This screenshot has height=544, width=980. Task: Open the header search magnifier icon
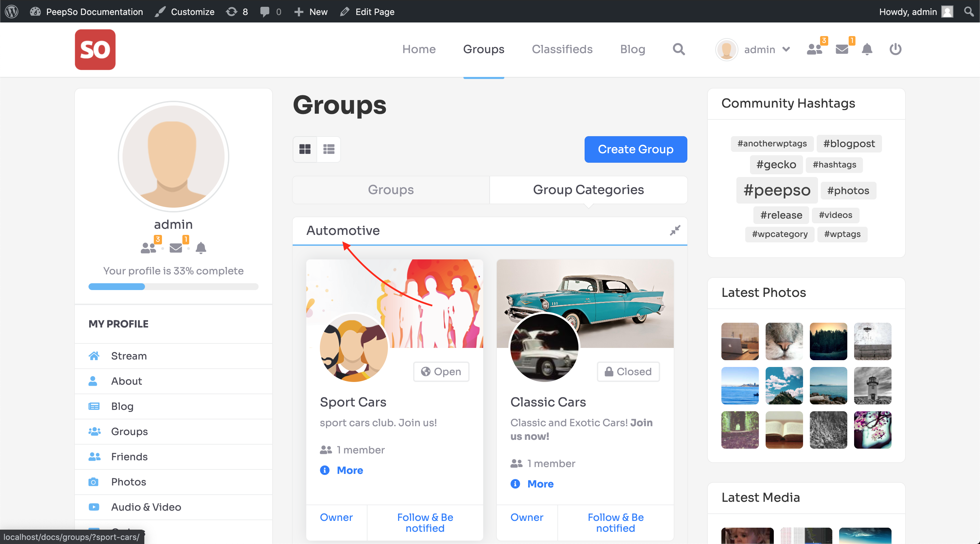click(x=679, y=49)
